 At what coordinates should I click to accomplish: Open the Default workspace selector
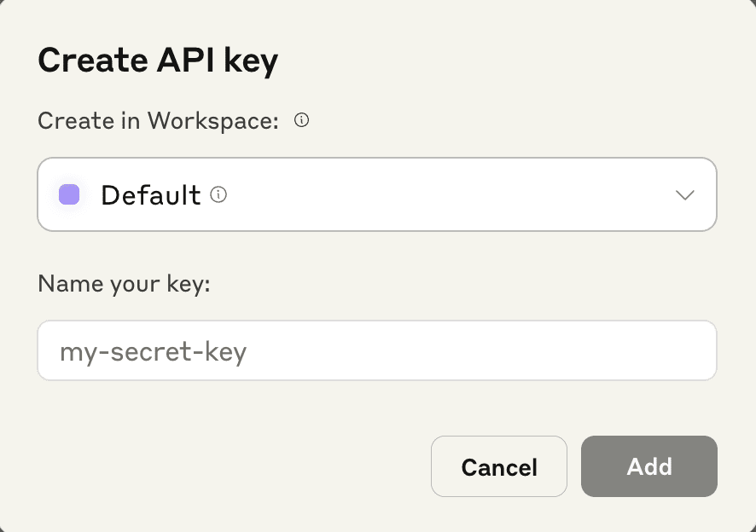pyautogui.click(x=376, y=194)
